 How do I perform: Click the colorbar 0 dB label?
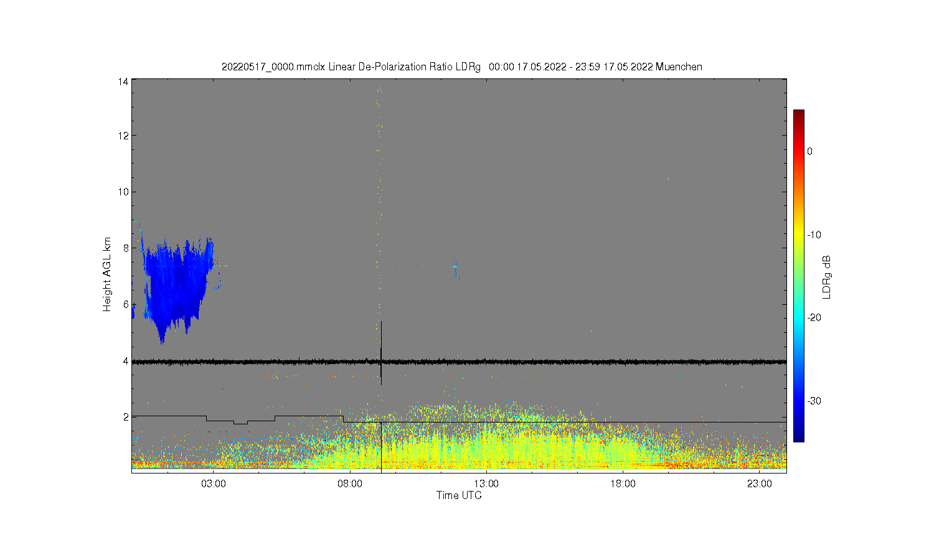[809, 151]
